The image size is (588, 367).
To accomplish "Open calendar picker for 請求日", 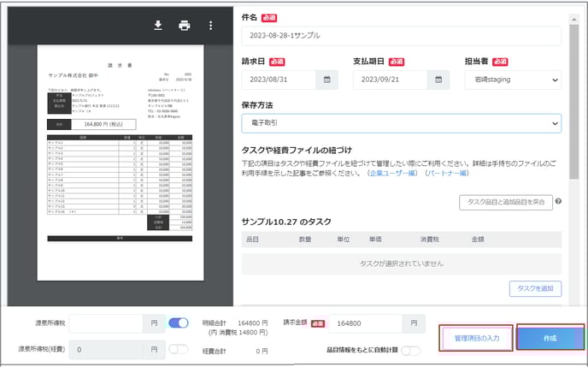I will [x=327, y=80].
